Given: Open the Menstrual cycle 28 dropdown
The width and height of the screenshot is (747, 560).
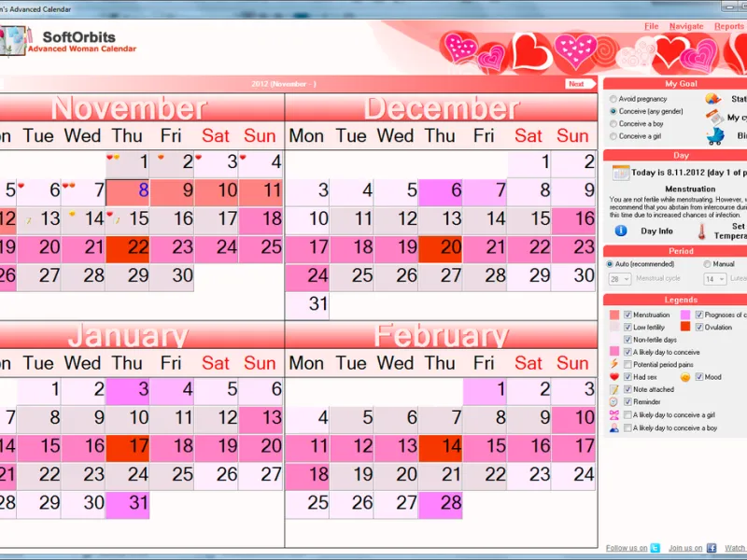Looking at the screenshot, I should [x=620, y=279].
